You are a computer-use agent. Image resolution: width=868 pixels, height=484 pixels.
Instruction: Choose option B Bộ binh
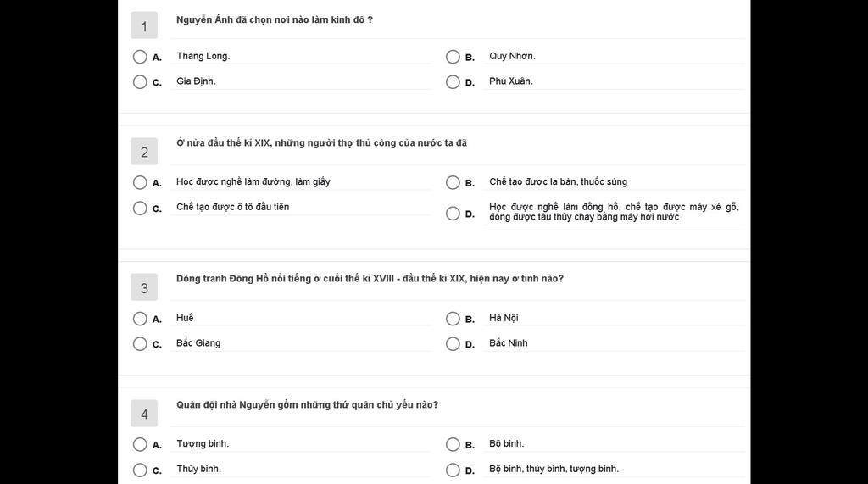(453, 445)
